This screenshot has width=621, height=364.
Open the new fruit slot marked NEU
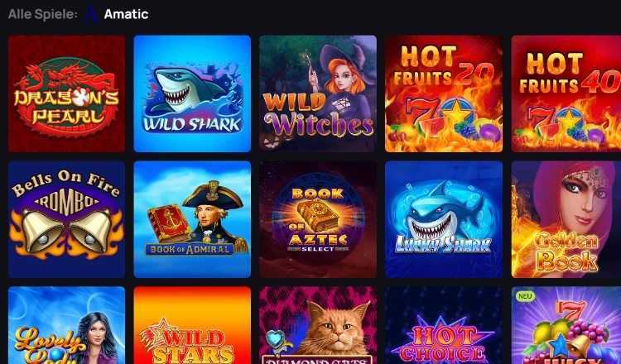point(566,325)
